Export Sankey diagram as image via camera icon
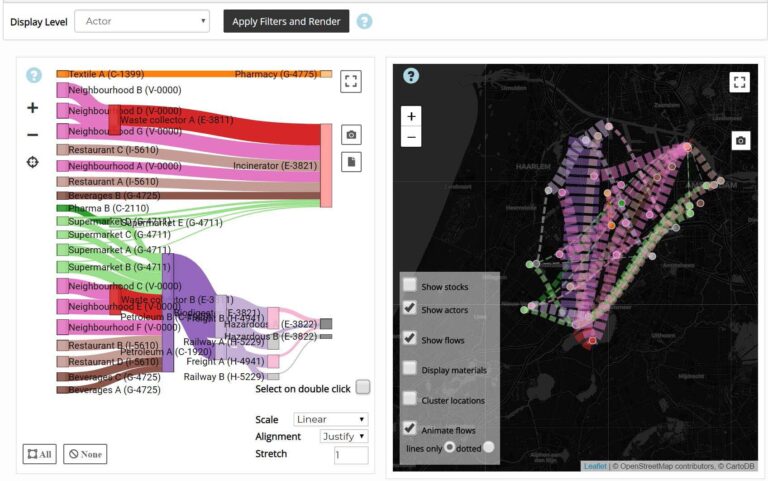Image resolution: width=768 pixels, height=481 pixels. pos(351,135)
